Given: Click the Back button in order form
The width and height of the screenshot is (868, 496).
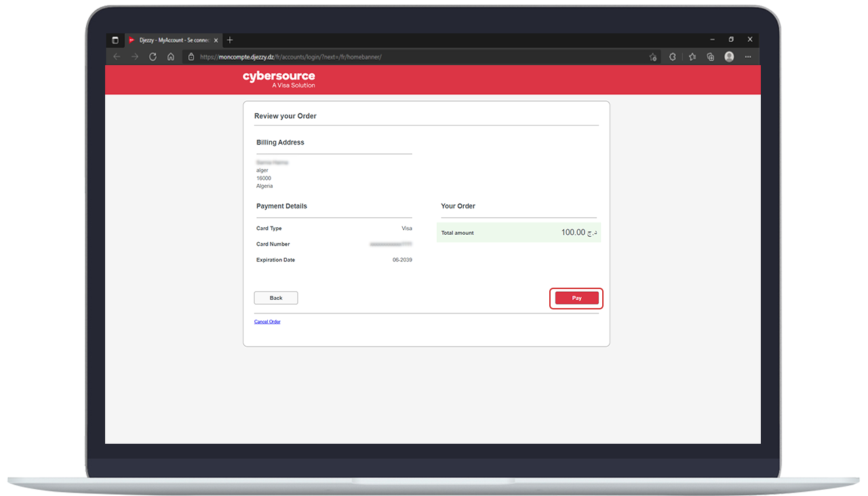Looking at the screenshot, I should (x=276, y=298).
